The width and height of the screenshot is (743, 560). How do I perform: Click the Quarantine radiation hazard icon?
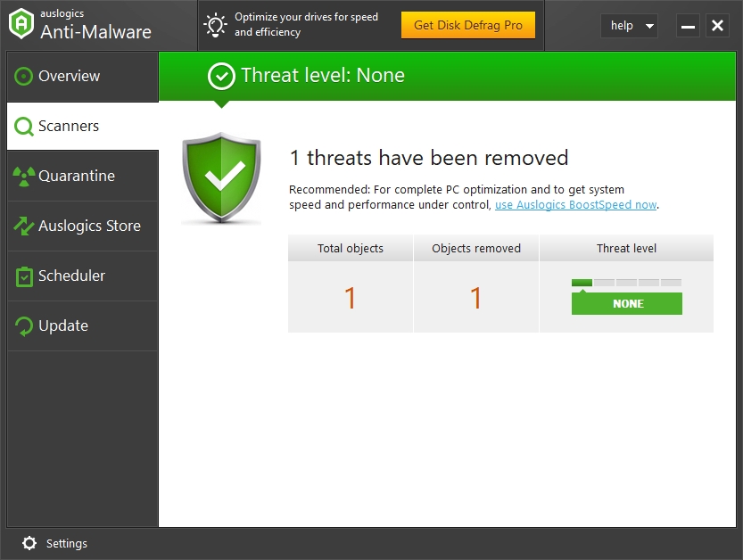(24, 177)
